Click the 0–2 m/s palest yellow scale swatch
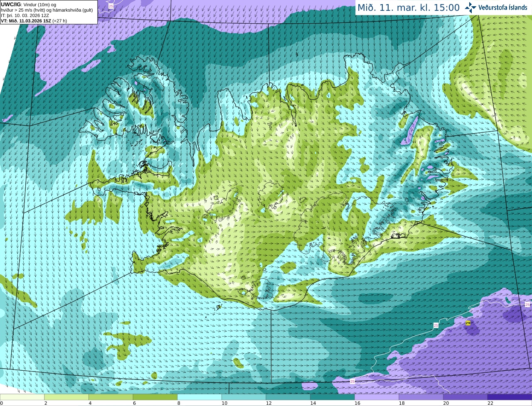Viewport: 532px width, 406px height. (x=22, y=397)
